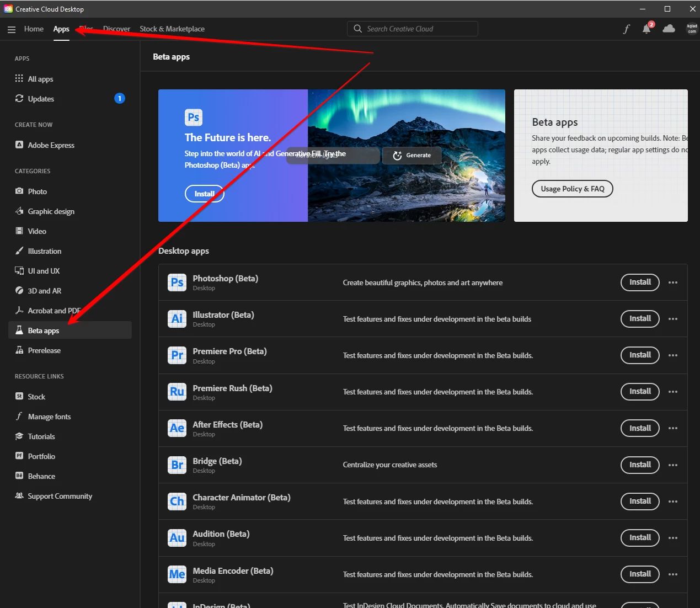
Task: Open the Discover tab
Action: coord(116,29)
